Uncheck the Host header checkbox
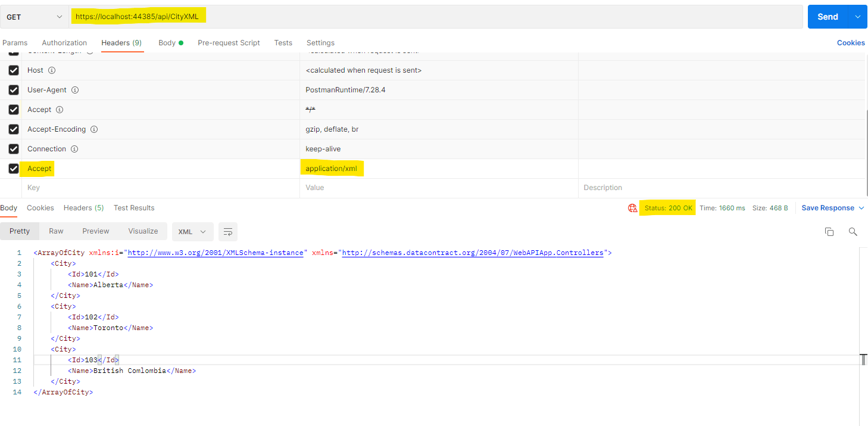 click(x=14, y=70)
